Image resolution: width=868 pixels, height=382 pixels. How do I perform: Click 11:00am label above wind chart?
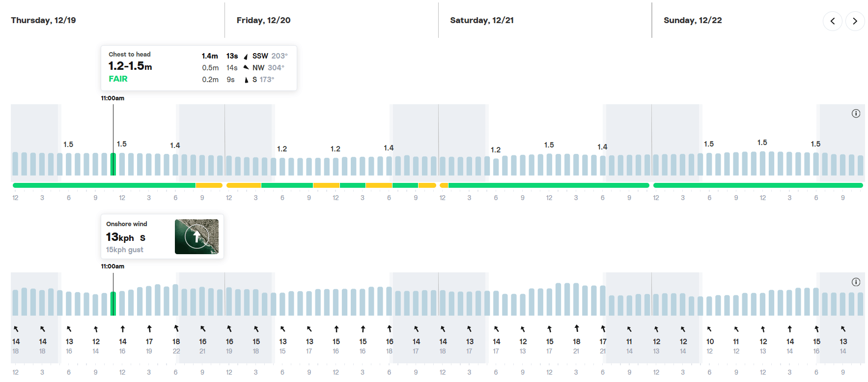[x=112, y=266]
